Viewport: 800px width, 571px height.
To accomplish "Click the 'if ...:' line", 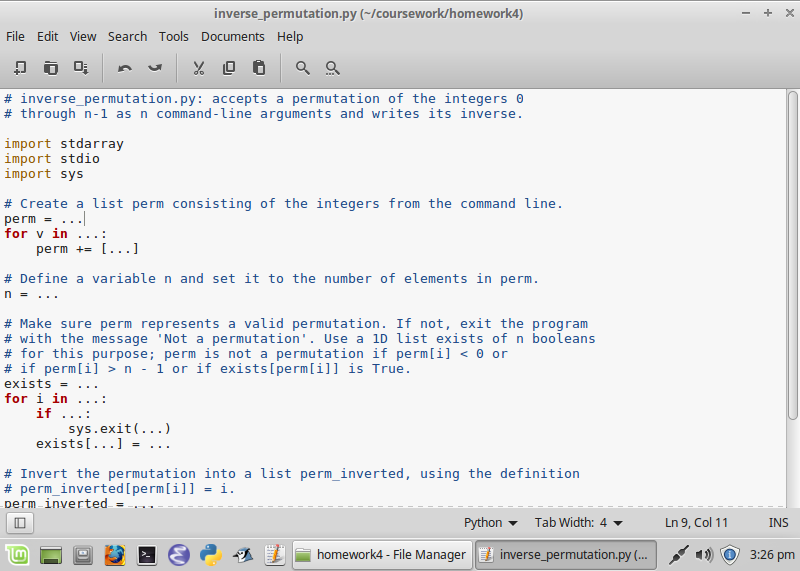I will click(63, 414).
